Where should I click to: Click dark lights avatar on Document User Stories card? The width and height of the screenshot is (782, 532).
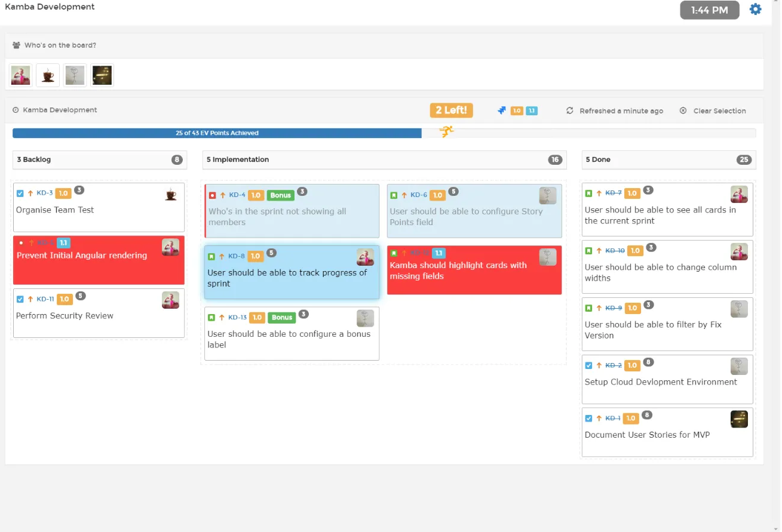739,419
